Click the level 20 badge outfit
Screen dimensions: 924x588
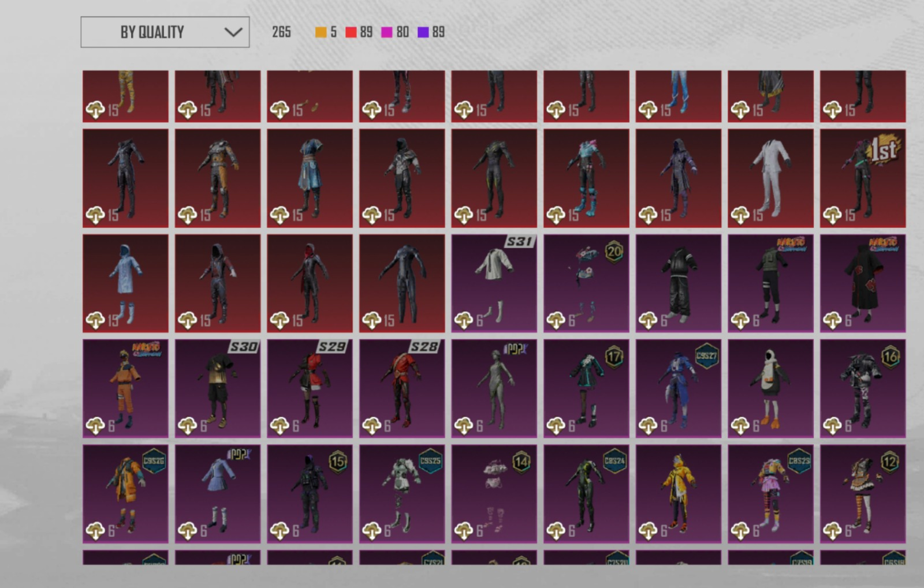point(586,283)
